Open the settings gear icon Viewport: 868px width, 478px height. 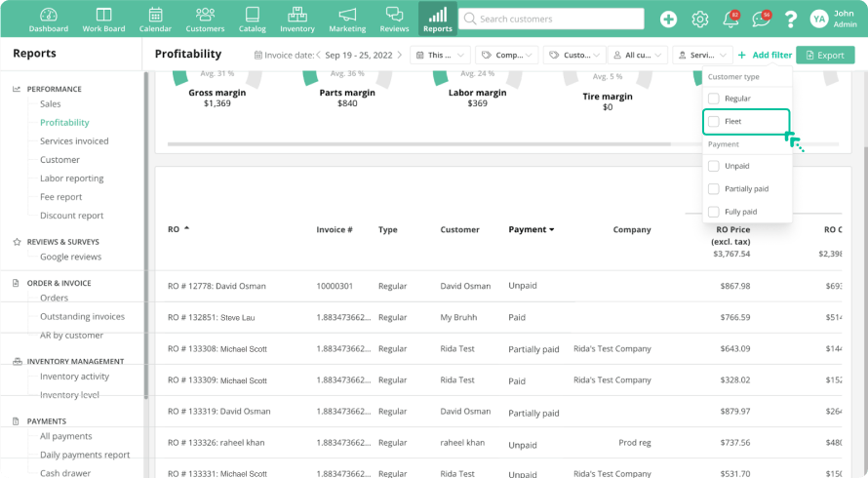click(699, 20)
